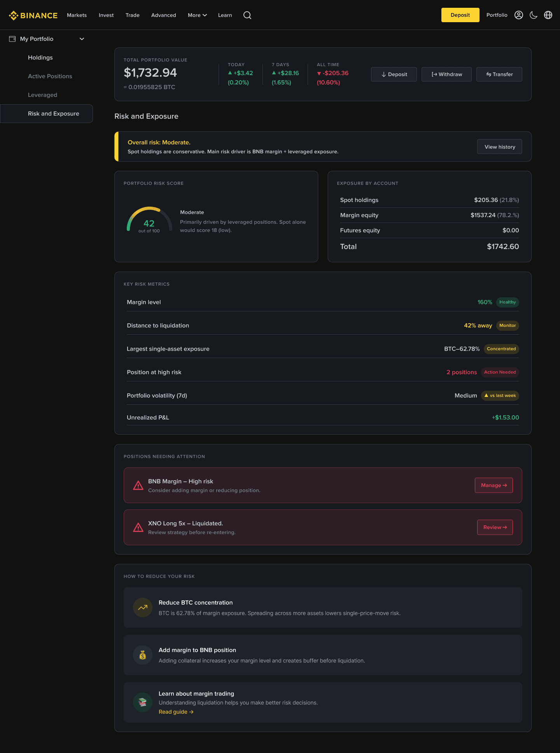560x753 pixels.
Task: Open the Advanced menu
Action: (164, 15)
